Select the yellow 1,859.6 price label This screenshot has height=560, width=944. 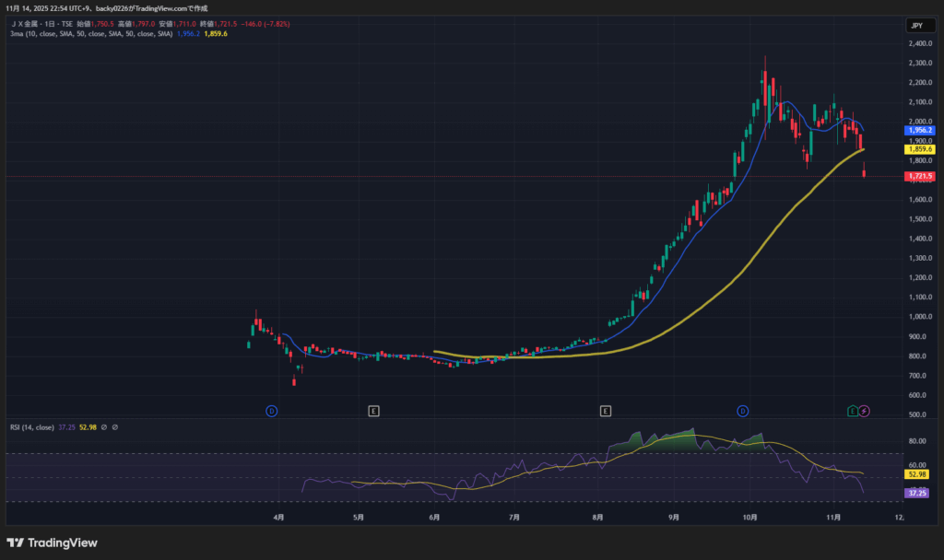pos(920,148)
